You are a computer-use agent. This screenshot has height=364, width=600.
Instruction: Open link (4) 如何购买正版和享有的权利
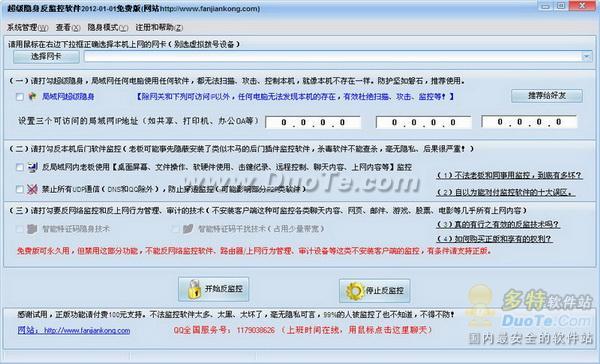pos(494,239)
